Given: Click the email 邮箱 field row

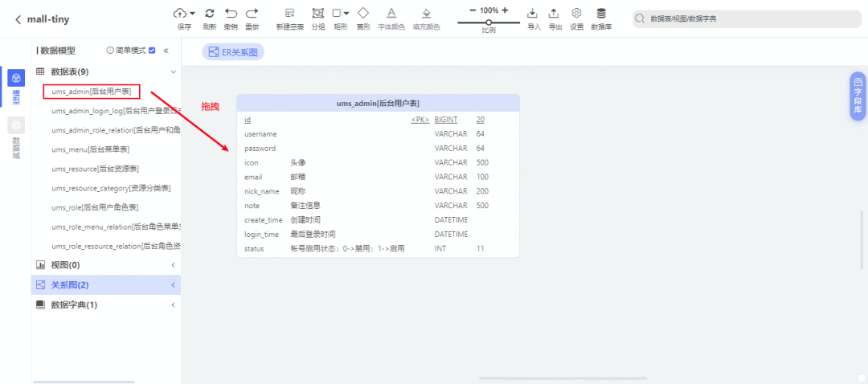Looking at the screenshot, I should click(378, 177).
